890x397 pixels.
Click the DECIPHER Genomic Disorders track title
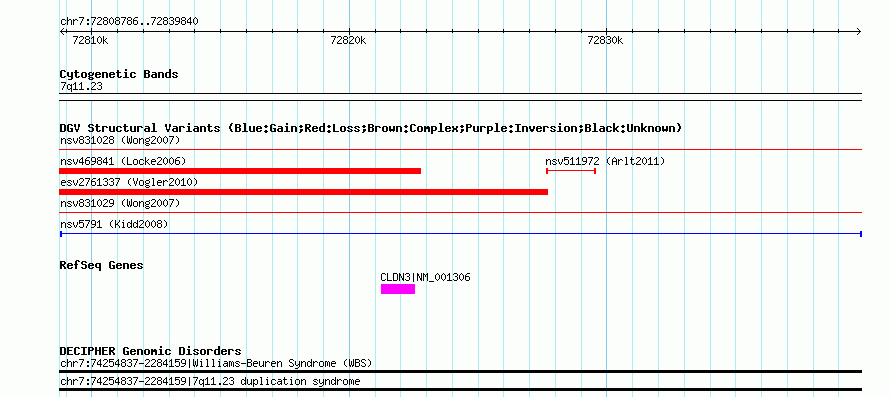[150, 351]
